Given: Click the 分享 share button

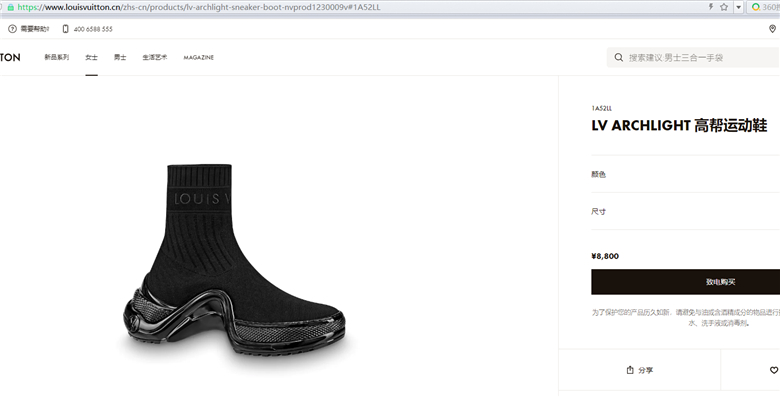Looking at the screenshot, I should click(x=639, y=370).
